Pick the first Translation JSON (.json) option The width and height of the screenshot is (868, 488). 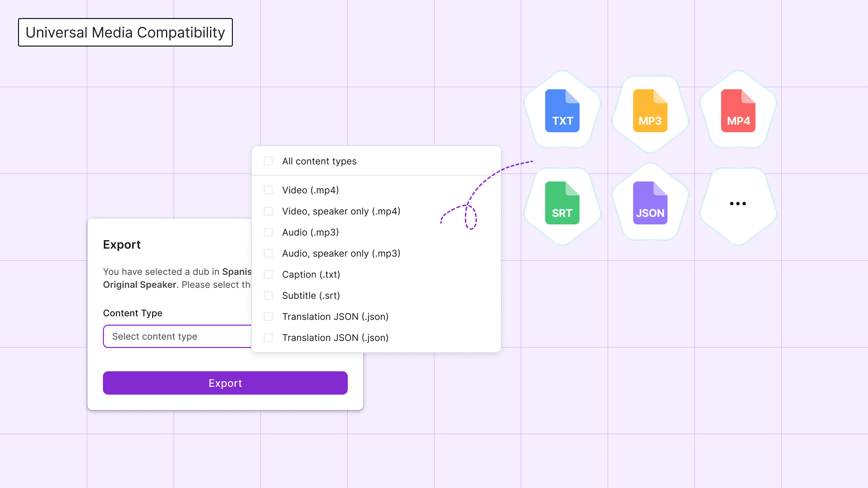(x=335, y=317)
